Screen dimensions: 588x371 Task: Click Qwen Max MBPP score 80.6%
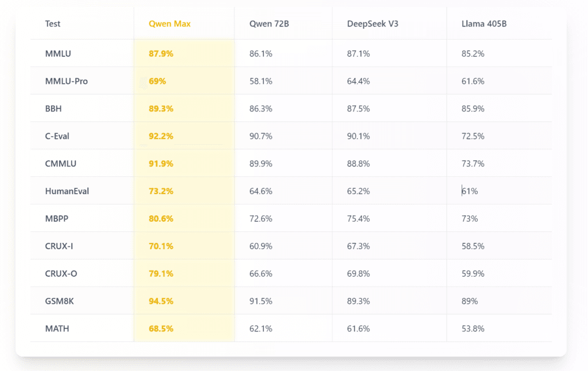(161, 219)
